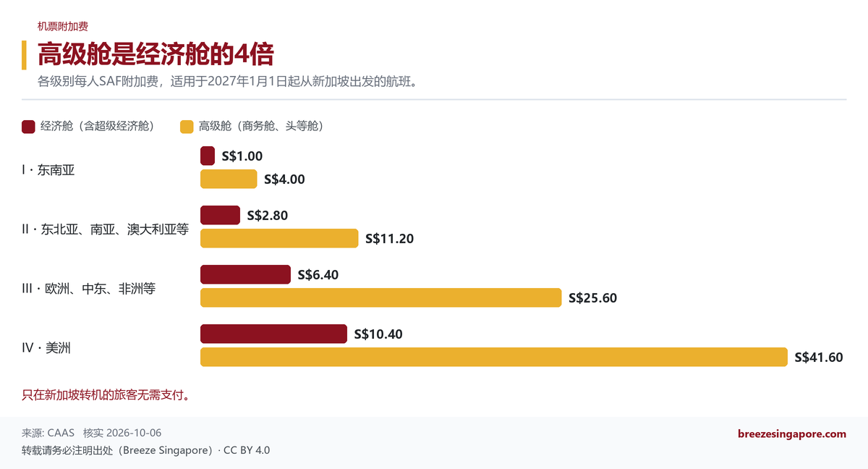
Task: Click the S$11.20 premium bar
Action: [279, 238]
